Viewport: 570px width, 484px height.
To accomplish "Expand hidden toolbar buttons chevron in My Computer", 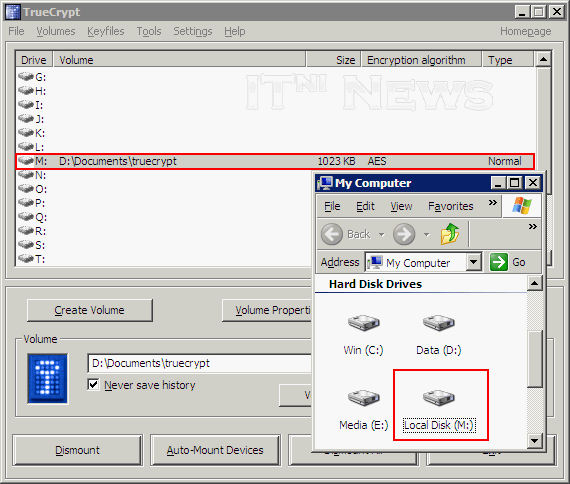I will [x=533, y=227].
